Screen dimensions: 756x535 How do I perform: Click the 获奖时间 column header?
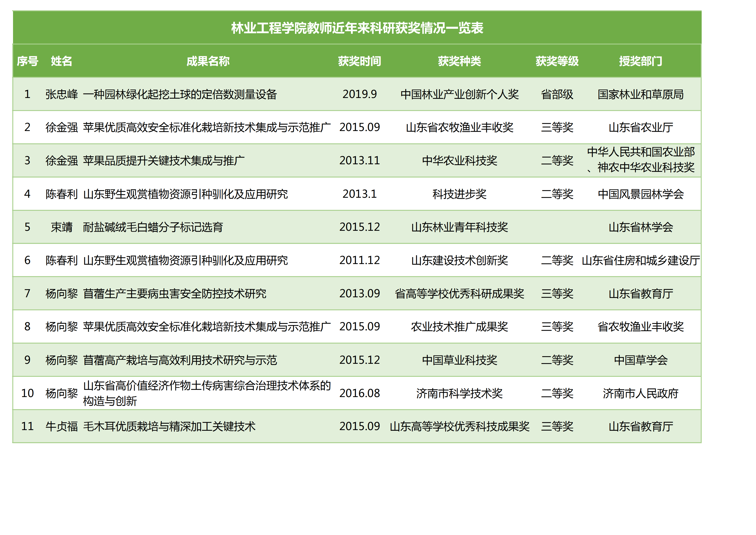359,61
